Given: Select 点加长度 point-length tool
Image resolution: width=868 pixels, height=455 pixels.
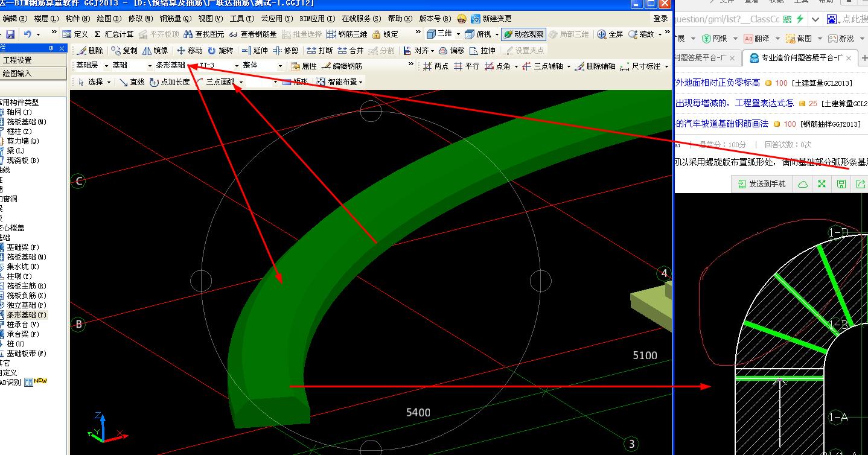Looking at the screenshot, I should point(170,81).
